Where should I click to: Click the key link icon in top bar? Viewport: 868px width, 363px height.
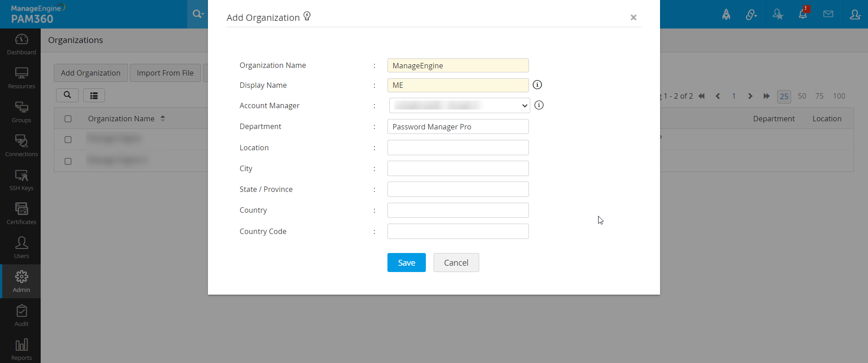(x=751, y=14)
